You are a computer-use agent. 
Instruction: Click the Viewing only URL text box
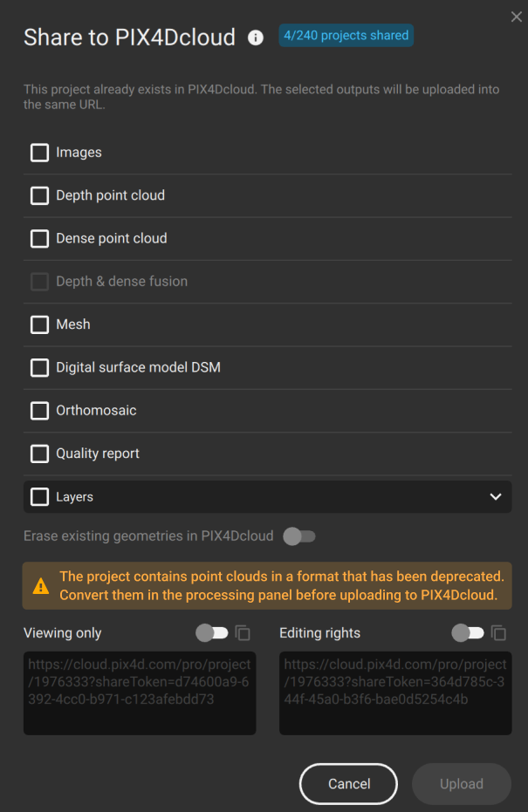click(140, 693)
